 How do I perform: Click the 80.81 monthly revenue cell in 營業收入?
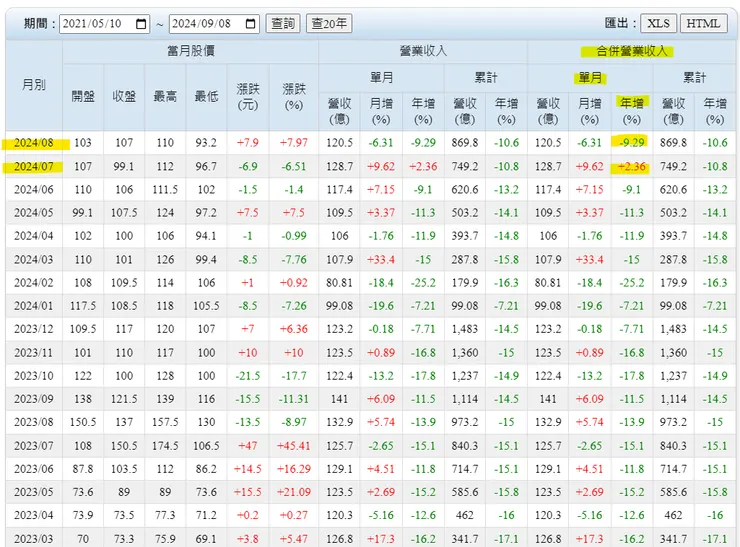click(x=339, y=283)
